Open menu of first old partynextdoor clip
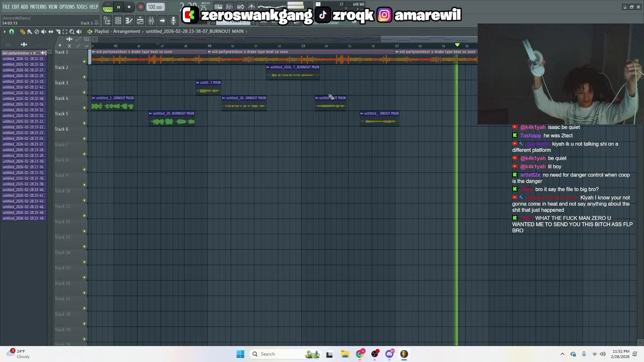This screenshot has height=362, width=644. tap(94, 52)
